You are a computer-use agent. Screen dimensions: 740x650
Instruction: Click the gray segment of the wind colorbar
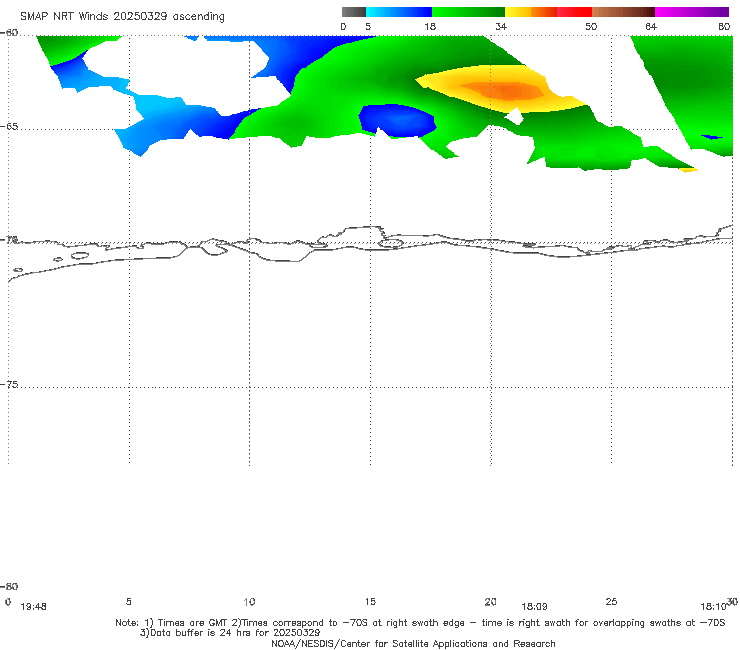354,12
